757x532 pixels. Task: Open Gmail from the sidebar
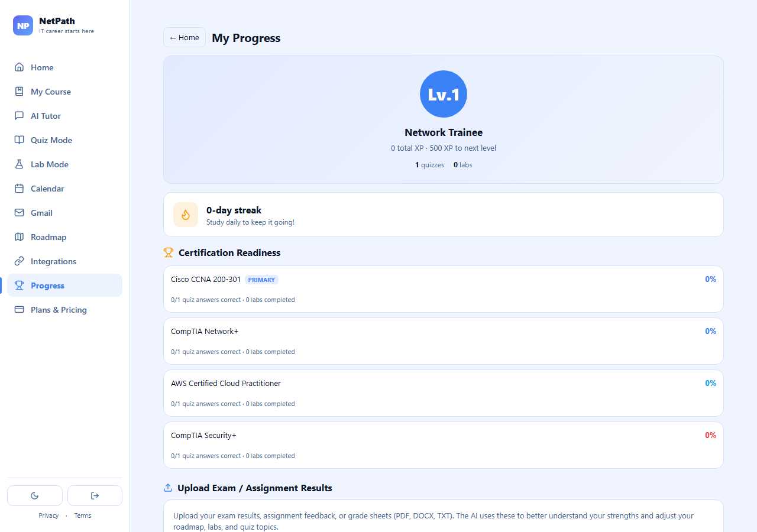[64, 213]
